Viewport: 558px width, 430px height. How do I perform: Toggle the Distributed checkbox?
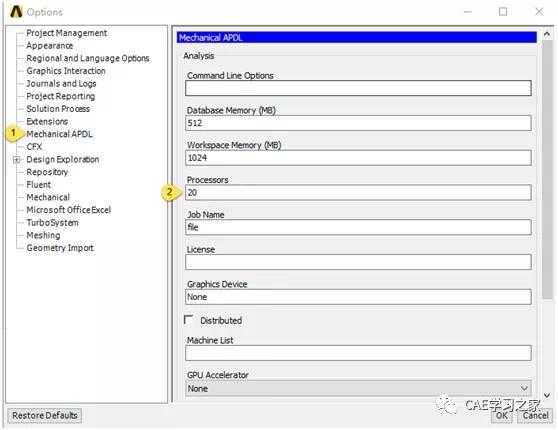tap(189, 320)
